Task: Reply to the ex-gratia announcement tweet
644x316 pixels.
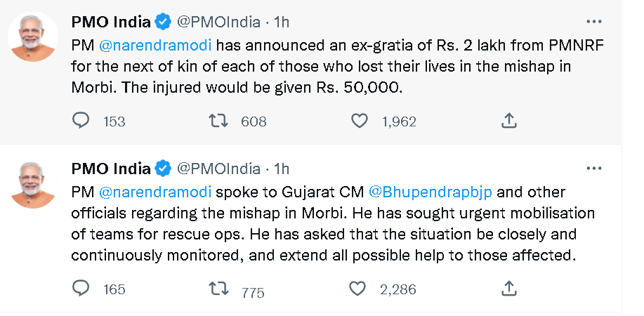Action: click(x=82, y=121)
